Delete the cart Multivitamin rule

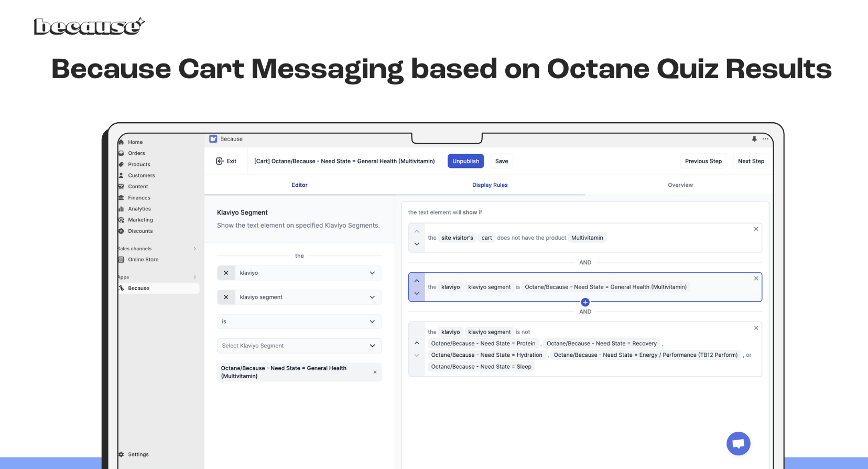[x=756, y=229]
